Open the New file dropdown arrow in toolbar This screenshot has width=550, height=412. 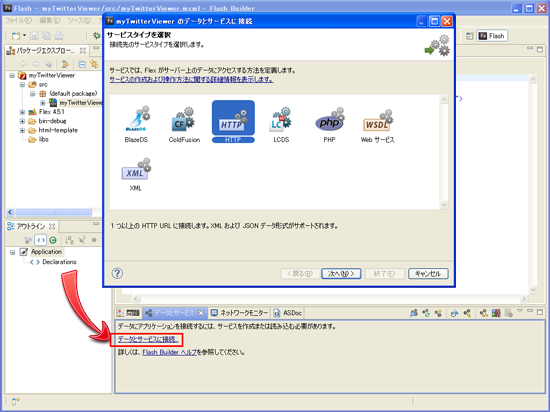pos(24,35)
